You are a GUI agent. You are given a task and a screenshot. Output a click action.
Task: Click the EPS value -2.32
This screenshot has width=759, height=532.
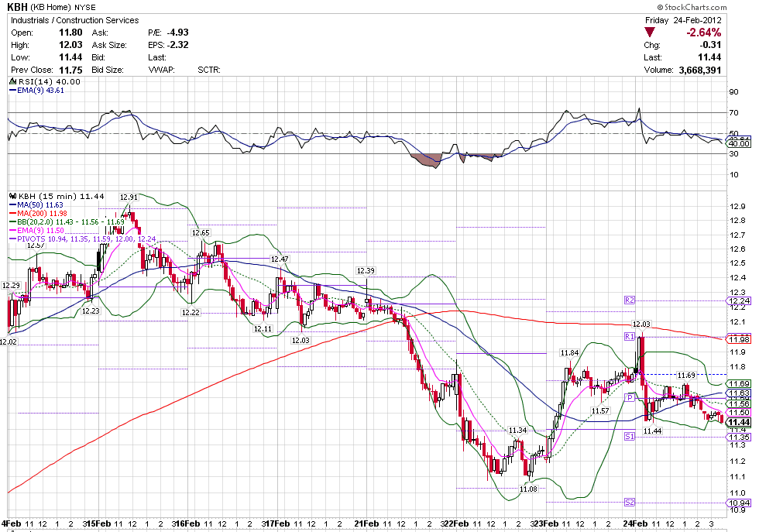[177, 45]
